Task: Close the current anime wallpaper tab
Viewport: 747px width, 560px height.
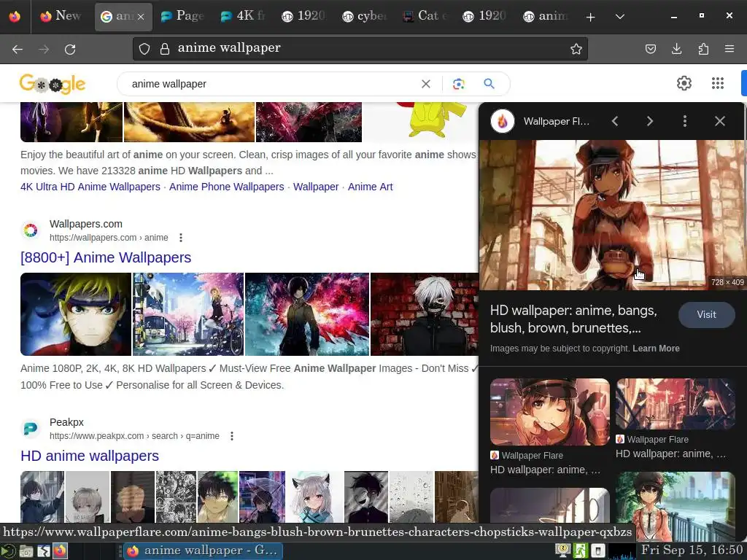Action: 141,17
